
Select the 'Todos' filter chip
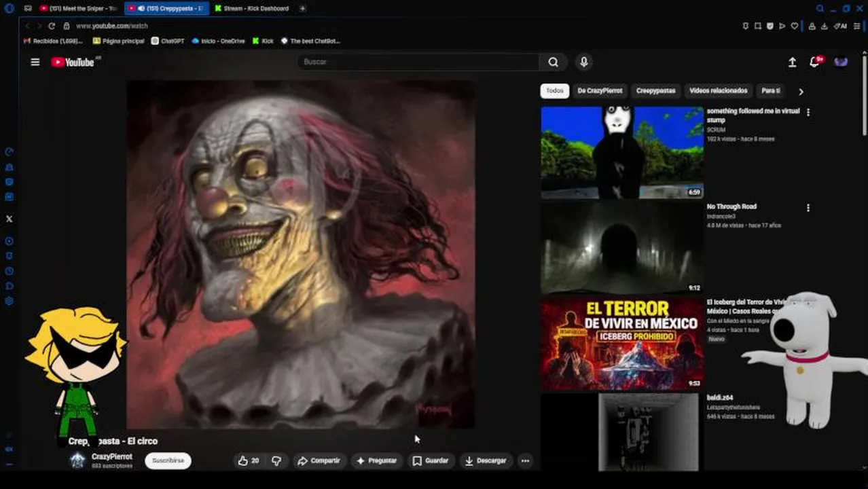[x=555, y=91]
